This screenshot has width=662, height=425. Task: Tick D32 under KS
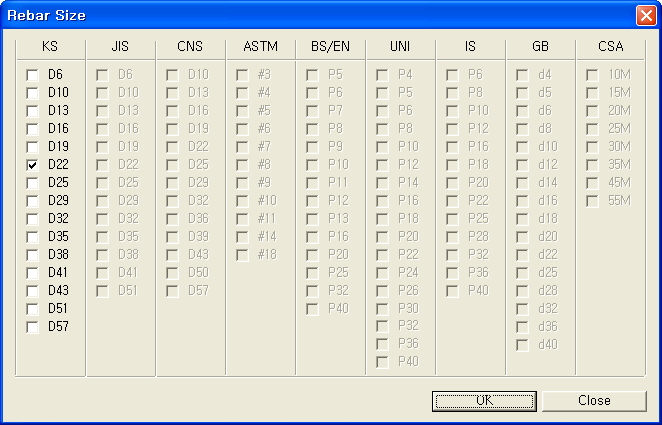click(32, 219)
